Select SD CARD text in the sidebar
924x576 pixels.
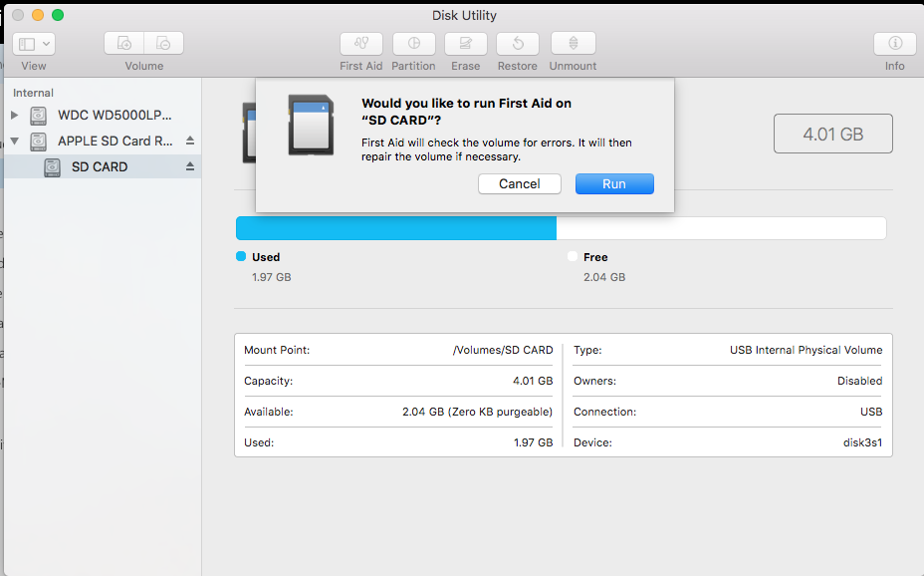point(100,166)
